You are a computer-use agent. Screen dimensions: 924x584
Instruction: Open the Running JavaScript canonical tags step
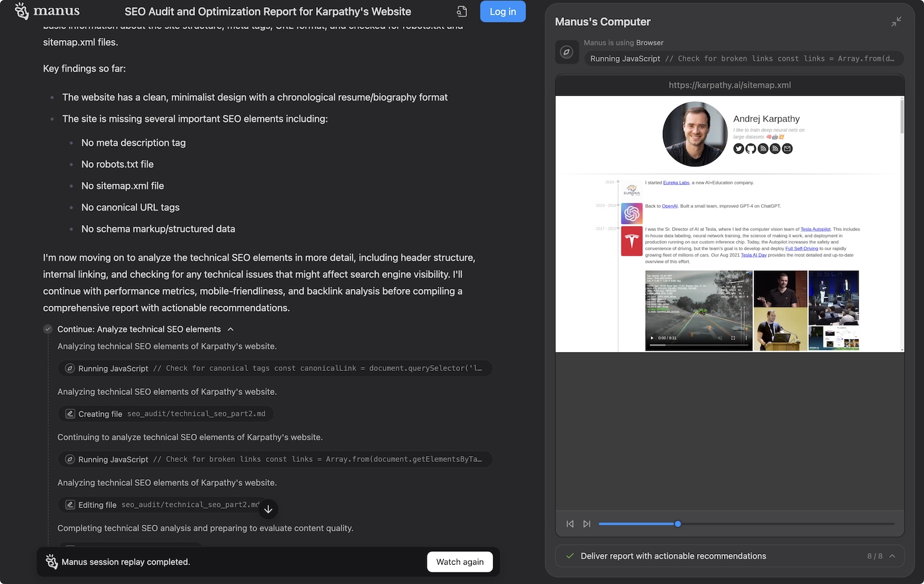pos(275,369)
